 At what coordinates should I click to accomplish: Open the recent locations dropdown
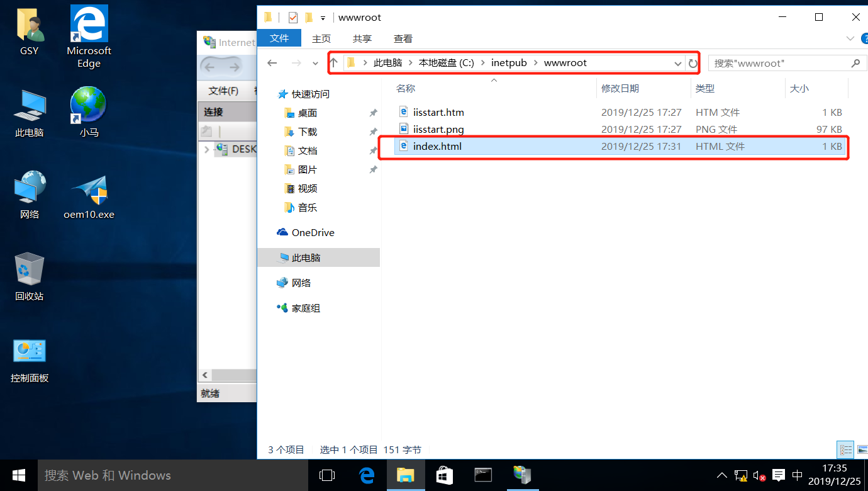click(316, 64)
